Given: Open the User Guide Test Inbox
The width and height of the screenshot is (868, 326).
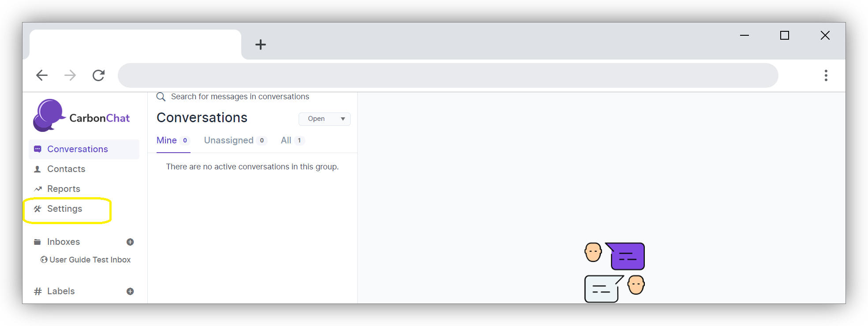Looking at the screenshot, I should click(x=90, y=260).
